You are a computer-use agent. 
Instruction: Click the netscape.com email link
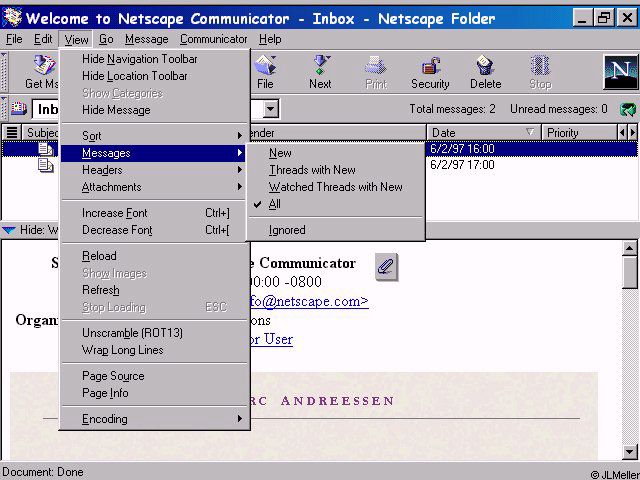click(309, 301)
